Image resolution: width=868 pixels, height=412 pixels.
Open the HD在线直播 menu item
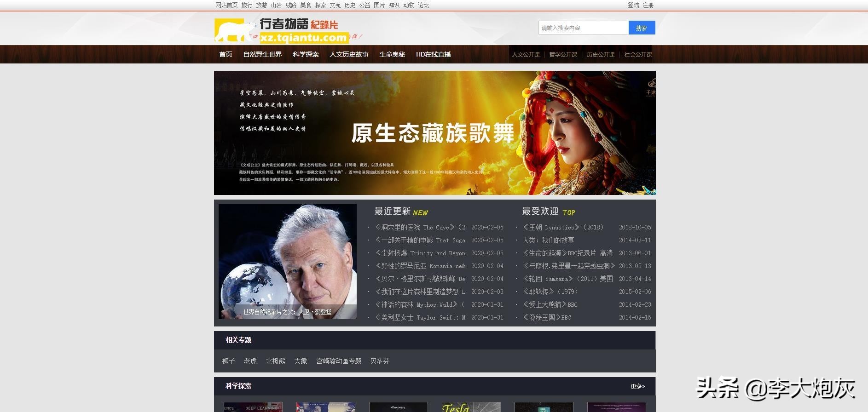pyautogui.click(x=433, y=54)
